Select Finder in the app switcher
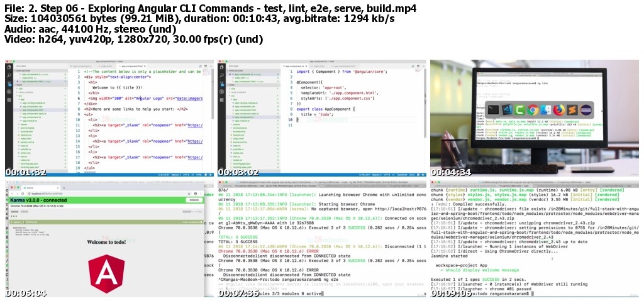 coord(546,109)
